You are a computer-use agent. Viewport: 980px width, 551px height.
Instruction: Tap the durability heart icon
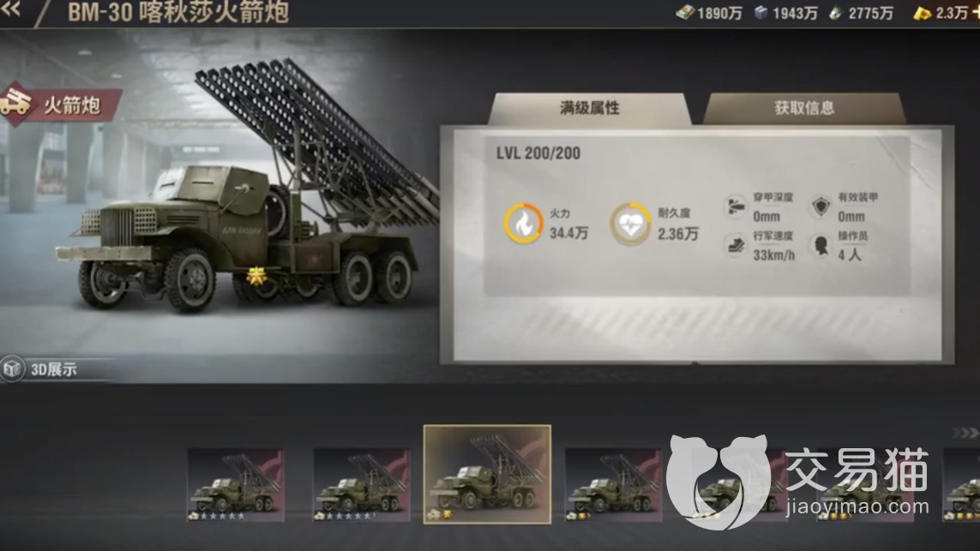[x=631, y=223]
